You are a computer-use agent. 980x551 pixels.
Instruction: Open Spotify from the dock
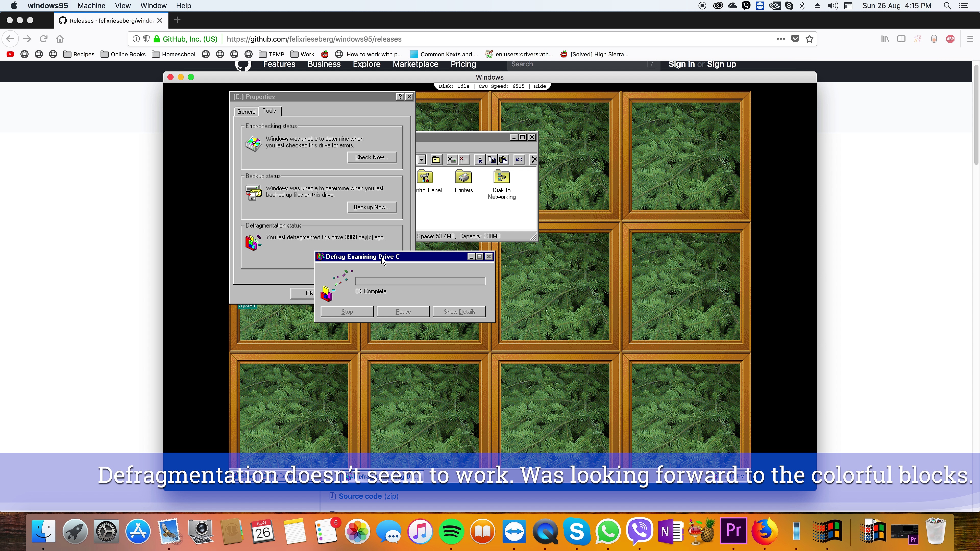(x=451, y=531)
